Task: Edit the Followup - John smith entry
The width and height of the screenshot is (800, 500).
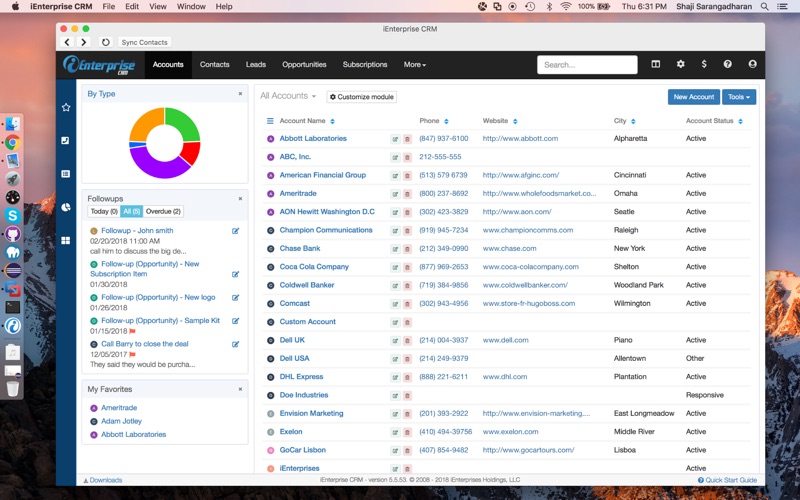Action: 236,231
